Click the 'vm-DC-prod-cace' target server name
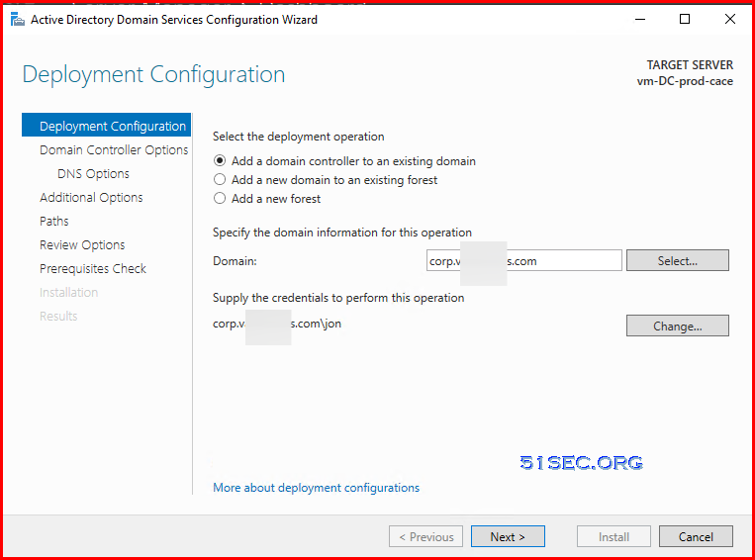The image size is (755, 560). 685,81
